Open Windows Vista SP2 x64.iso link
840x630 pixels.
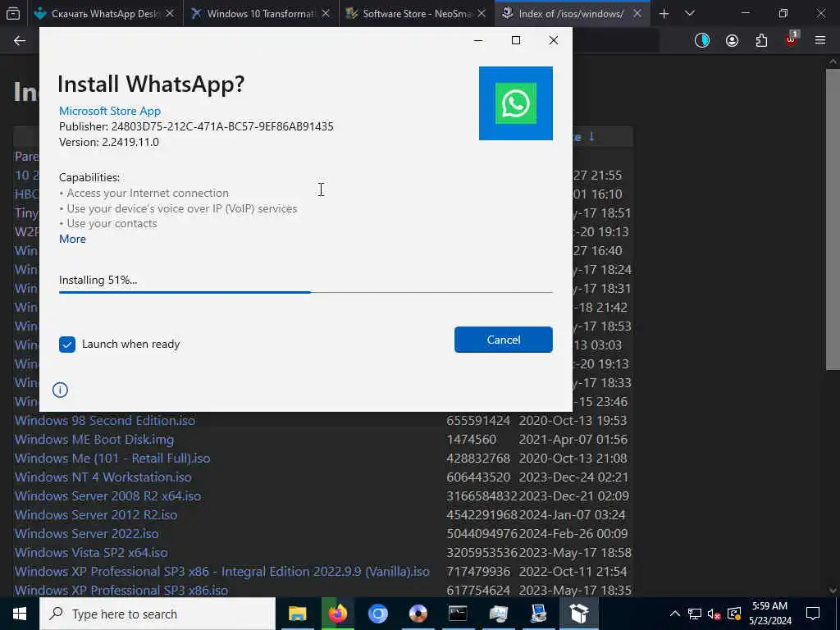[91, 553]
